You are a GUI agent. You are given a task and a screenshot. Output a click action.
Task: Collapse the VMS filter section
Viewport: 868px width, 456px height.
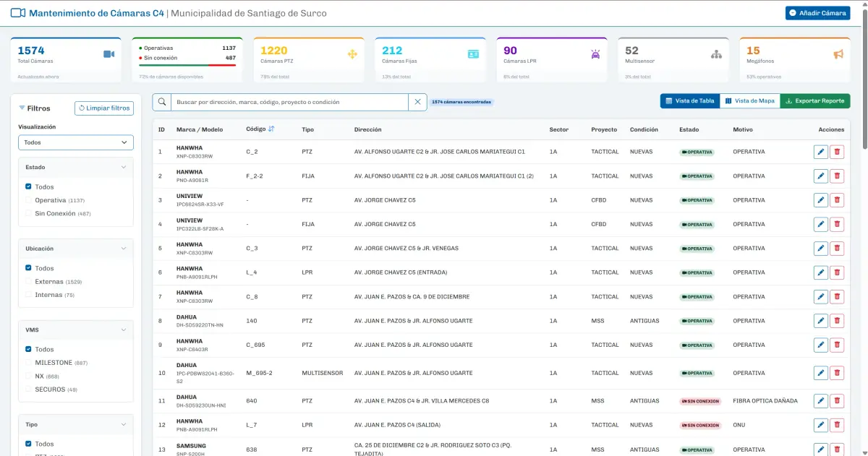pos(124,330)
